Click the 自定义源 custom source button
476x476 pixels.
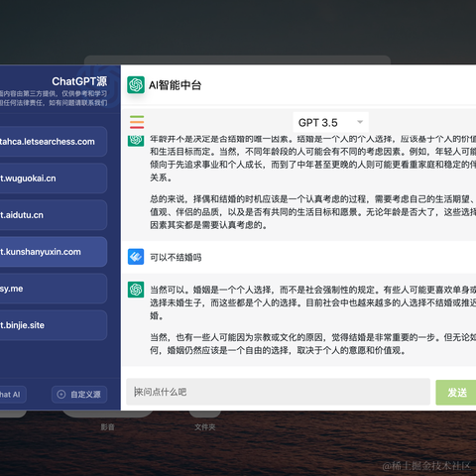coord(79,395)
